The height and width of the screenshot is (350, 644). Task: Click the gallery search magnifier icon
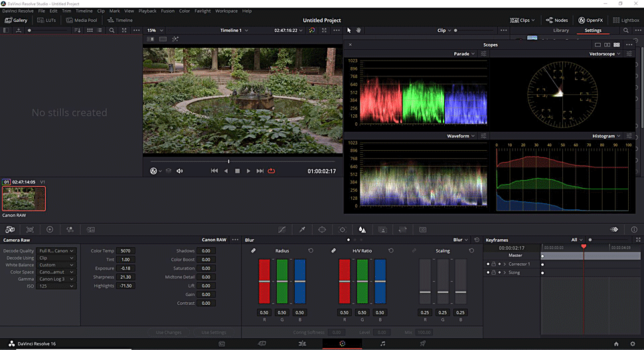112,31
